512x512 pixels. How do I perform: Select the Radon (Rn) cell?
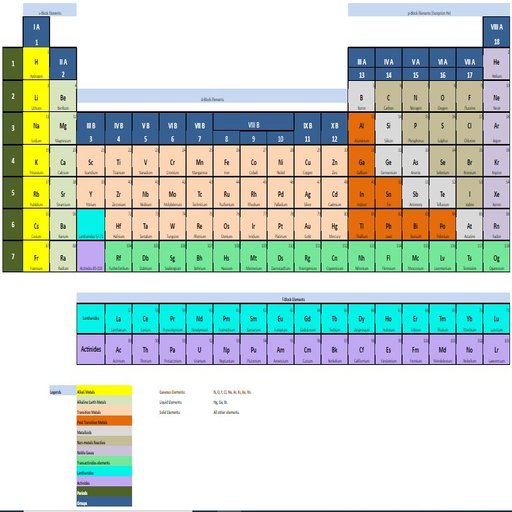point(496,224)
